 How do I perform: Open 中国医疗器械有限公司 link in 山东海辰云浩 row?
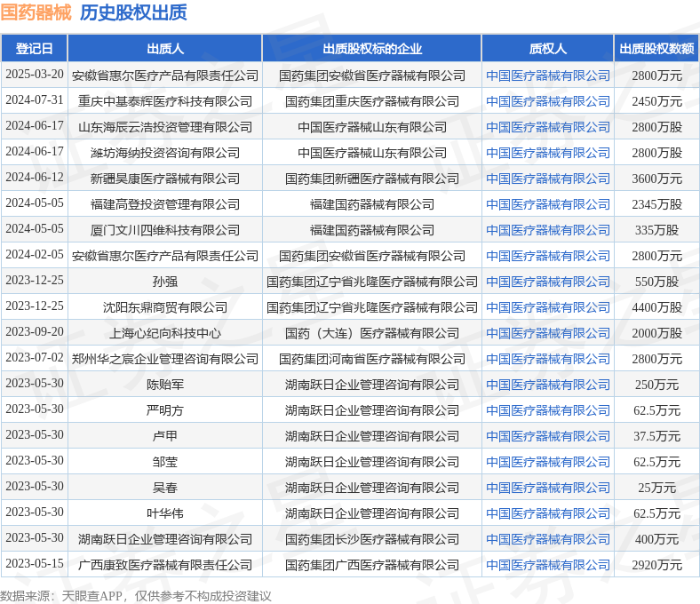[x=548, y=127]
